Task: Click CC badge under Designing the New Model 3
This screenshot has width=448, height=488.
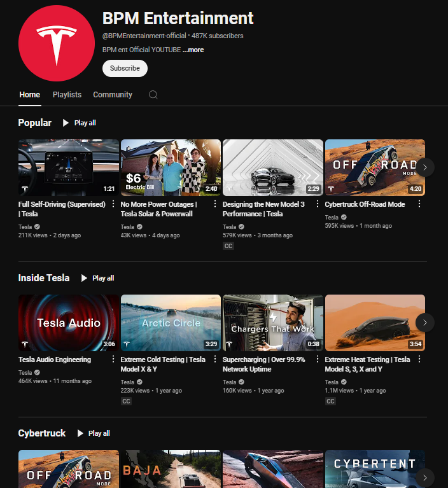Action: coord(228,246)
